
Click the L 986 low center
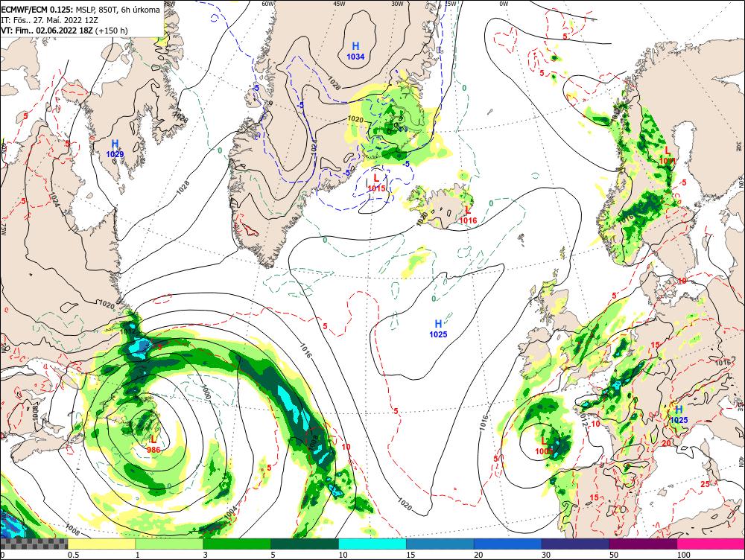153,445
